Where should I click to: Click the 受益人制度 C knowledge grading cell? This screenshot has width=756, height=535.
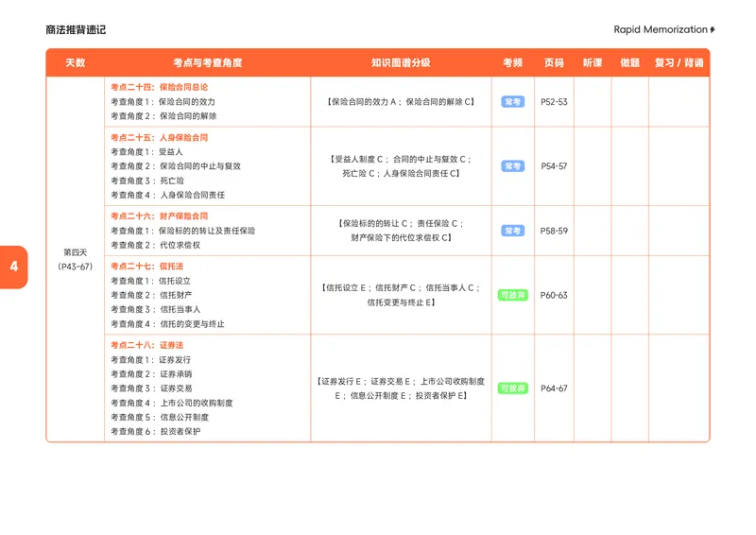(401, 166)
